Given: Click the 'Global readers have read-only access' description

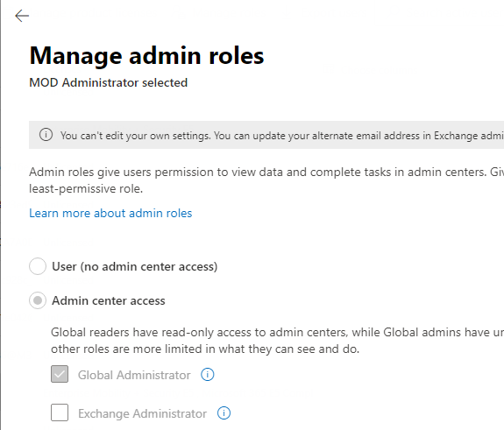Looking at the screenshot, I should click(277, 341).
